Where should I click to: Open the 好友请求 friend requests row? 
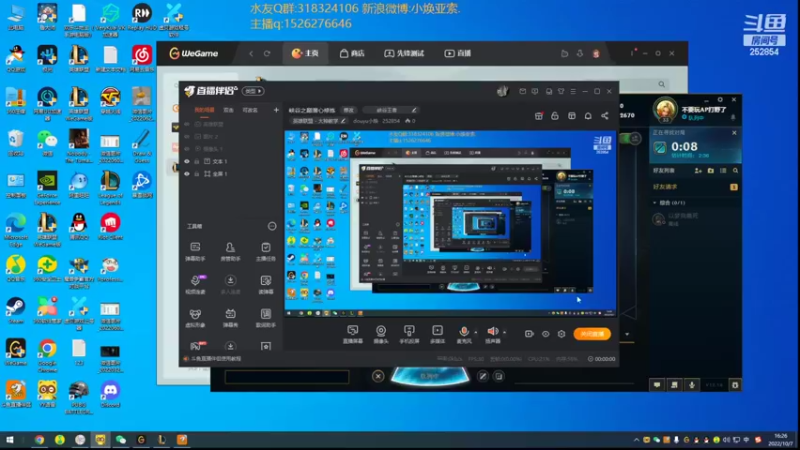point(694,187)
